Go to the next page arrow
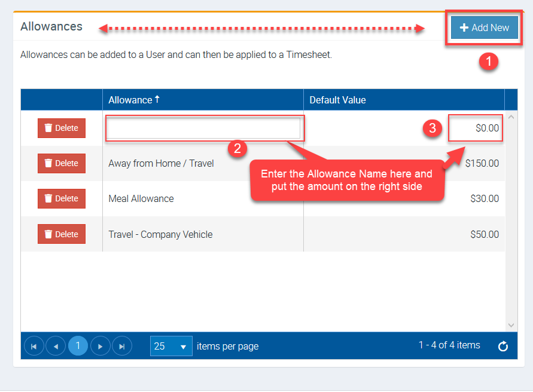The height and width of the screenshot is (392, 533). 100,346
